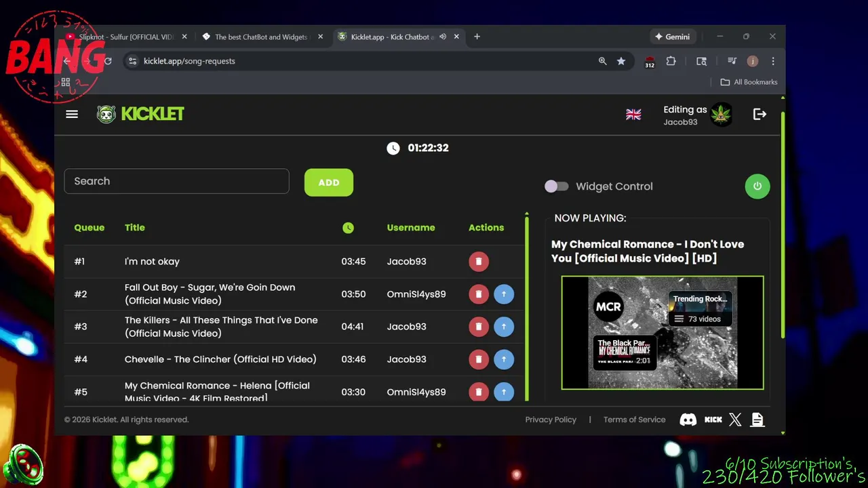Open the Terms of Service link
Image resolution: width=868 pixels, height=488 pixels.
click(635, 420)
